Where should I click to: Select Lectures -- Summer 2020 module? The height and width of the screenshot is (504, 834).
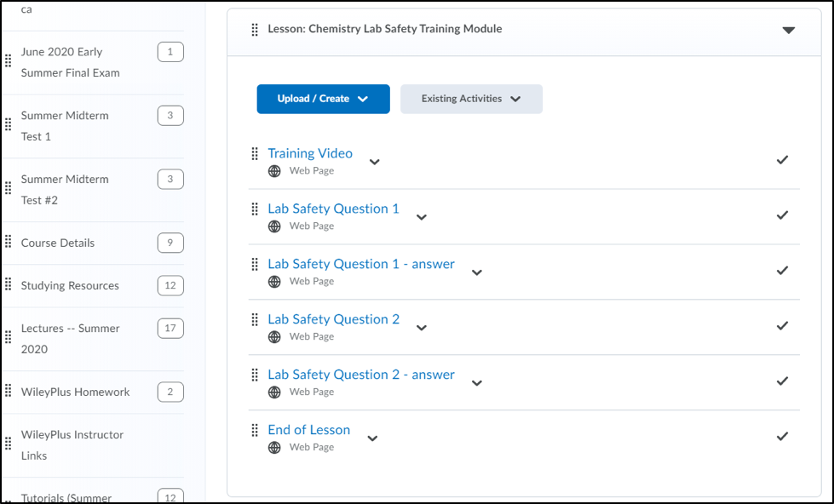(70, 338)
